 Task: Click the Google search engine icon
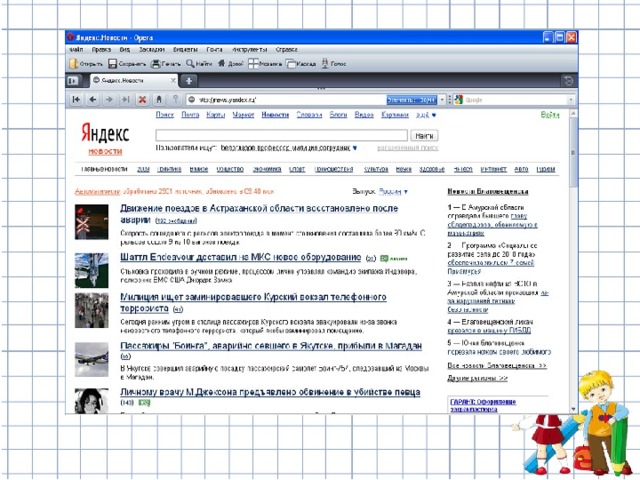point(459,100)
